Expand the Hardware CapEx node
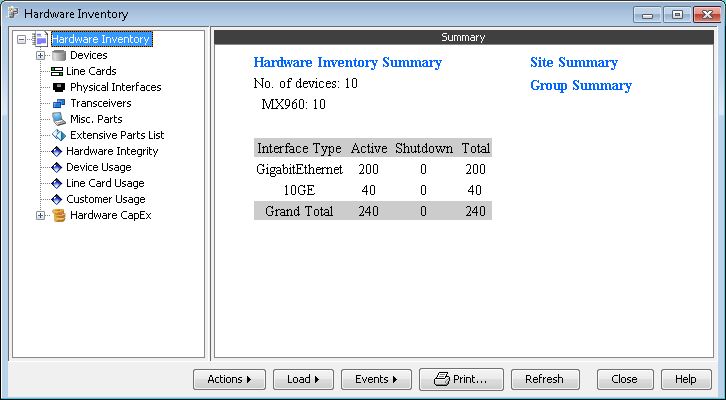 [41, 215]
